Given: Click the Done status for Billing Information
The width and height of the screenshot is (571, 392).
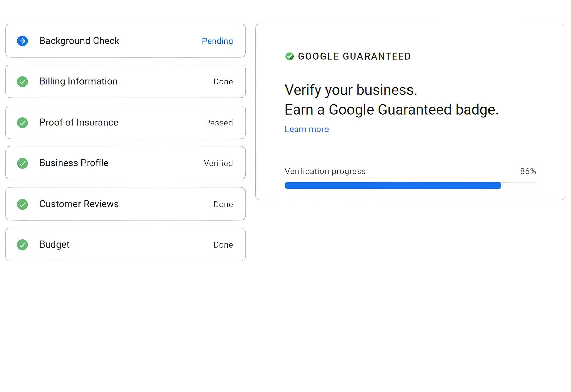Looking at the screenshot, I should tap(223, 82).
